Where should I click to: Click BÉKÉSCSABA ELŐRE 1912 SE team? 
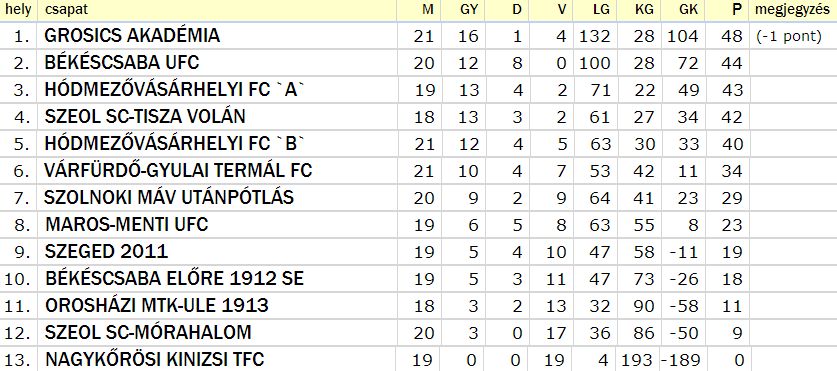click(x=175, y=279)
